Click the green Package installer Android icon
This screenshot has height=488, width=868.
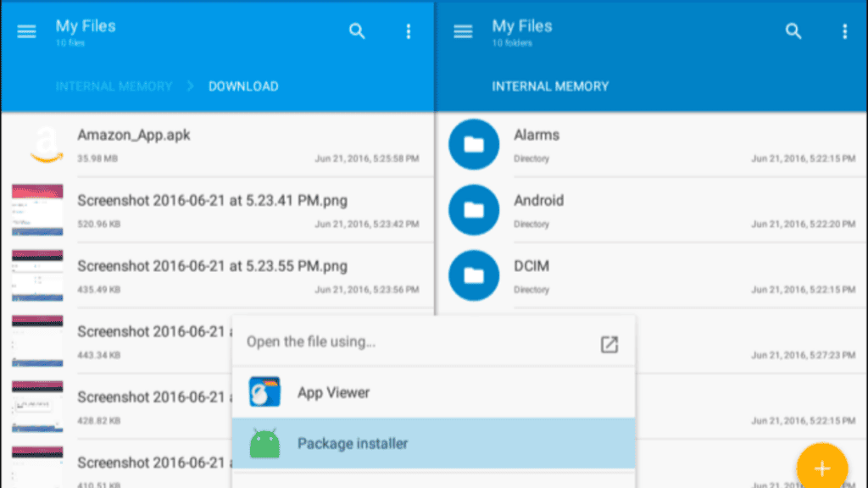tap(265, 442)
